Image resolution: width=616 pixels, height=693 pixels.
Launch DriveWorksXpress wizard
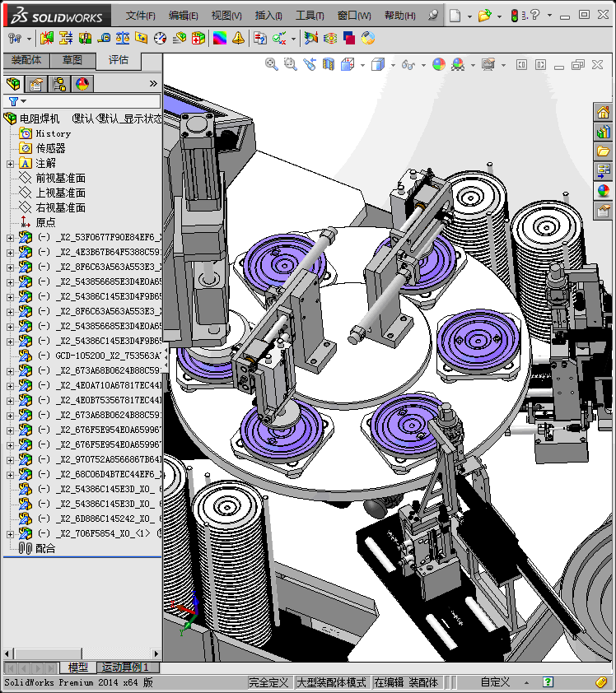tap(368, 39)
